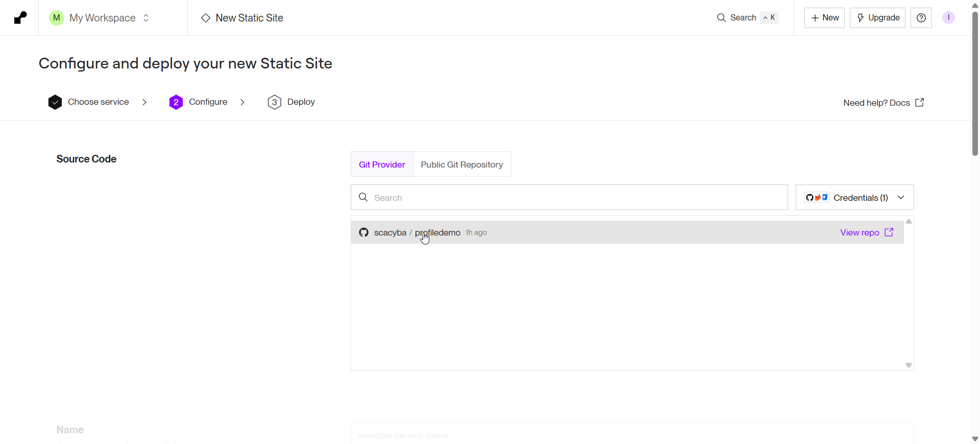Click the Deploy step number icon
Screen dimensions: 980x444
coord(275,102)
